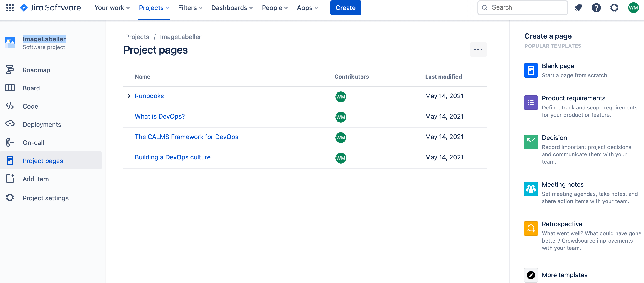Expand the Runbooks tree item
The height and width of the screenshot is (283, 644).
point(129,96)
